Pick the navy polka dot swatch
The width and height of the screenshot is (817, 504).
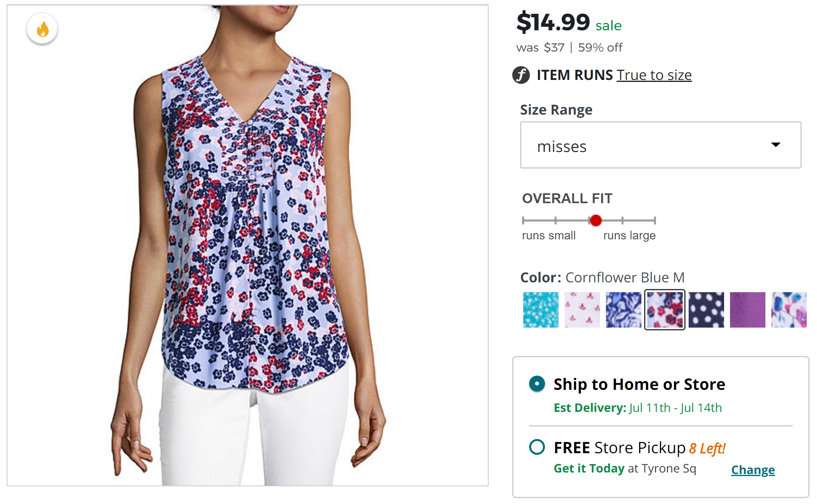[x=706, y=310]
